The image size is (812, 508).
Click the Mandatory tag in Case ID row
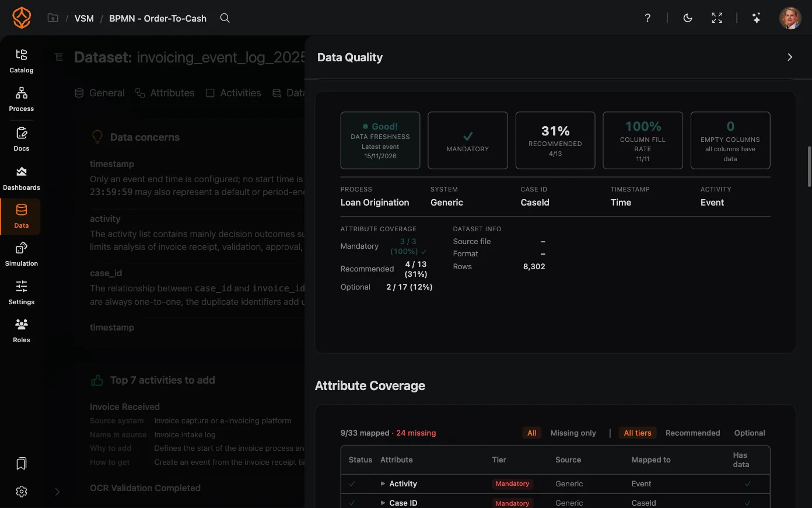point(513,503)
